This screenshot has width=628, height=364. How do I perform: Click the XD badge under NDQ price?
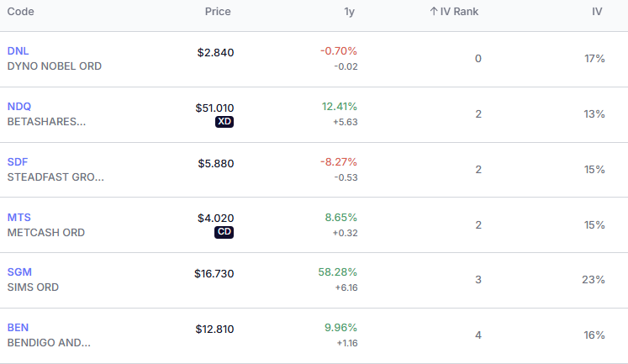(224, 121)
